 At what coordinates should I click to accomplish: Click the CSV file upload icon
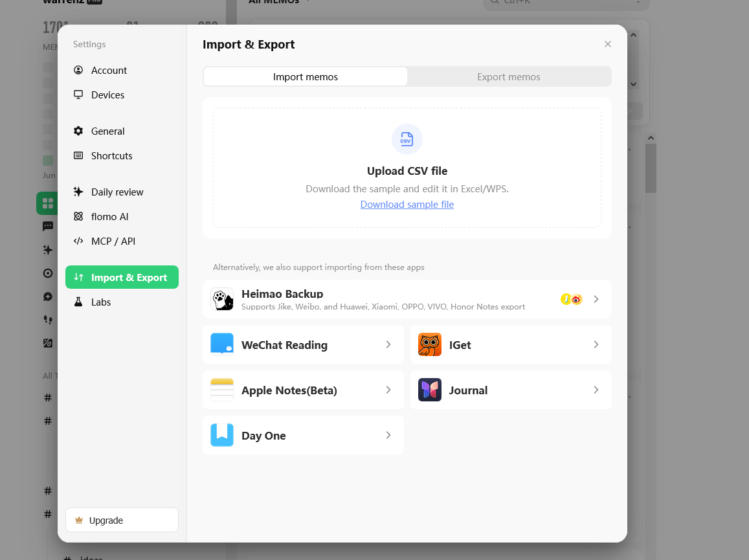[407, 139]
